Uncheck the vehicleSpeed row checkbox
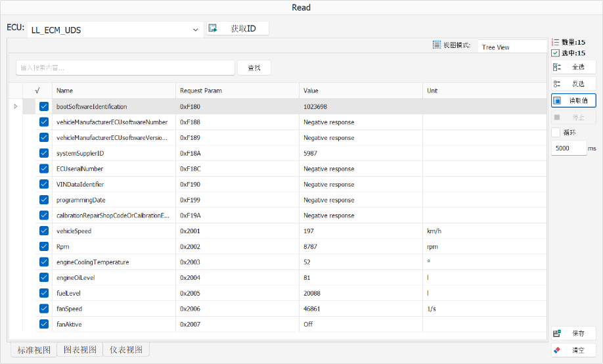This screenshot has width=603, height=364. [x=44, y=231]
